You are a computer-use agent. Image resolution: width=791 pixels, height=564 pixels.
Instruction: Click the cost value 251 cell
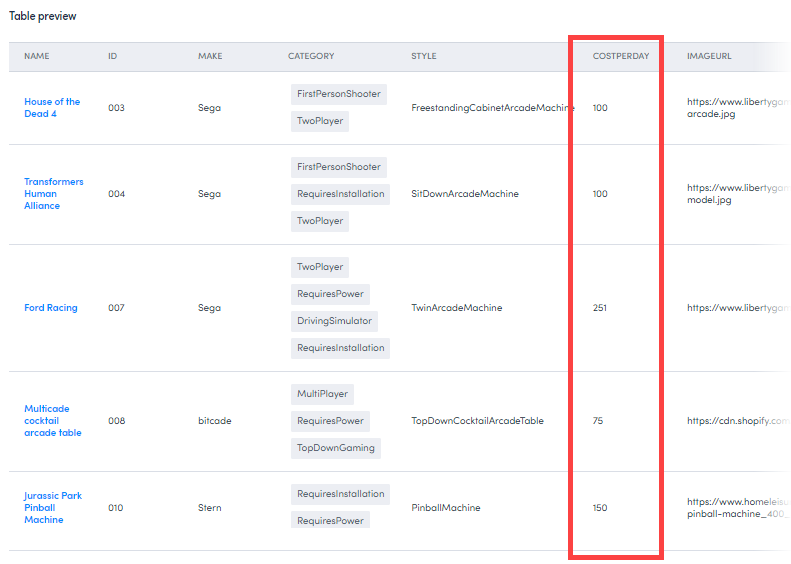coord(600,308)
